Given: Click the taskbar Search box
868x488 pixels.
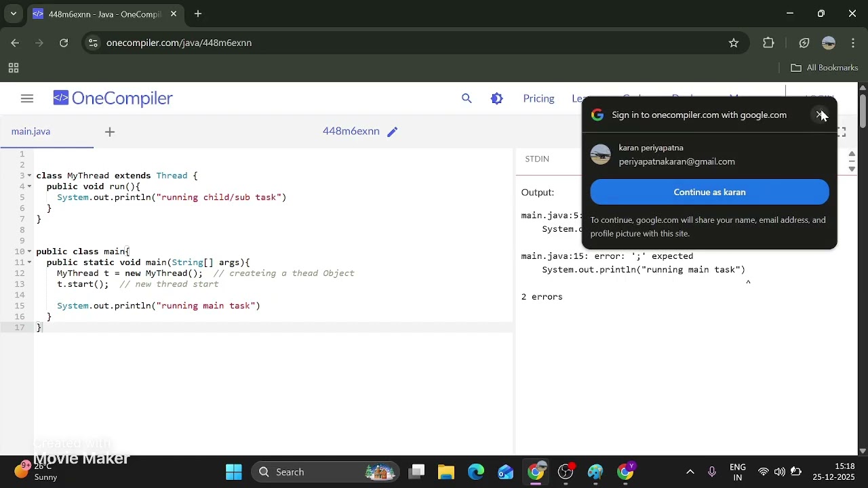Looking at the screenshot, I should coord(325,472).
